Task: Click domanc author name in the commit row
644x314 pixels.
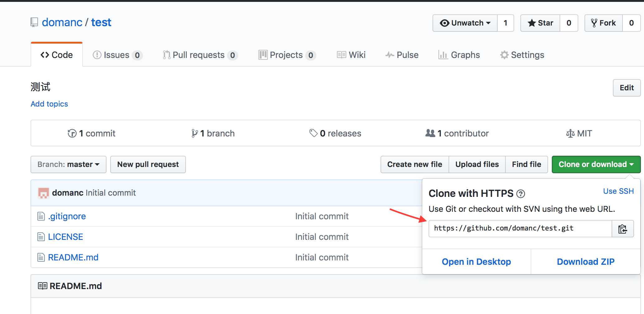Action: pos(68,193)
